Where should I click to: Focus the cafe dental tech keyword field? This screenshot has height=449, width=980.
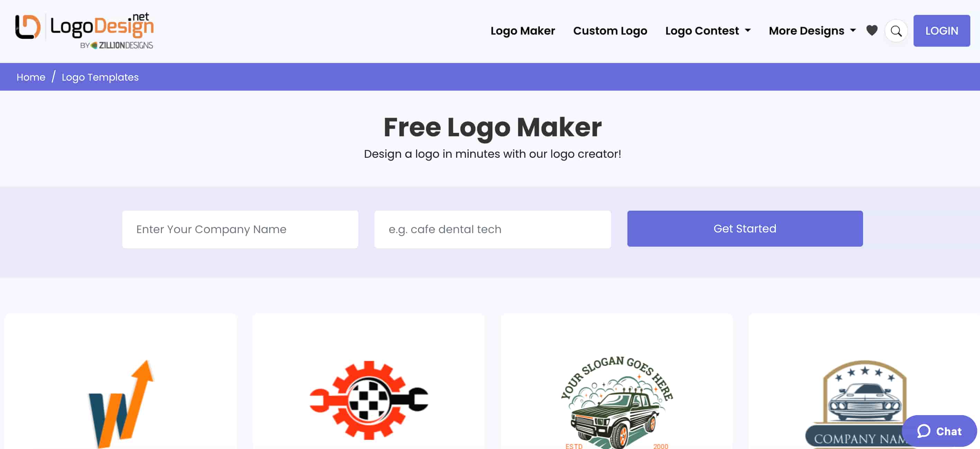coord(492,229)
